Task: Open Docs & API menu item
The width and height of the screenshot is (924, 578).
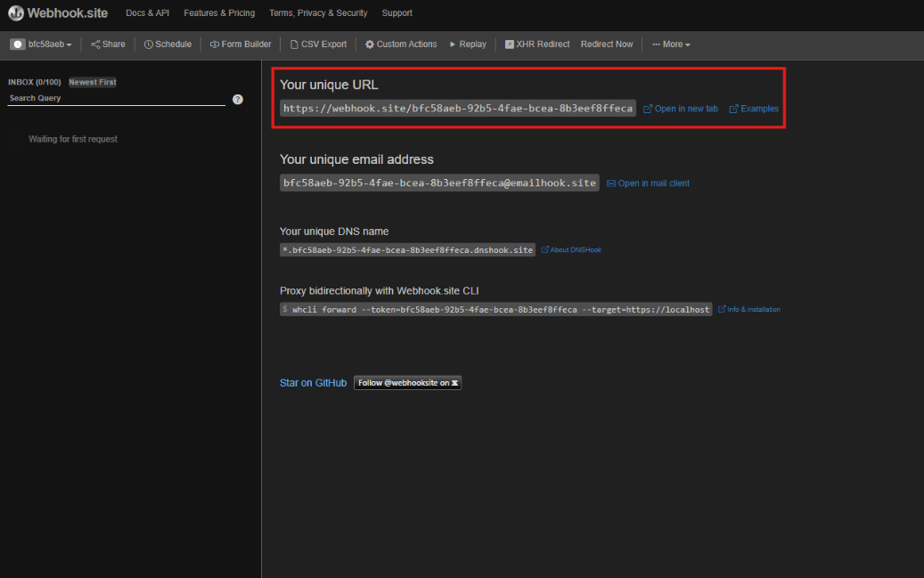Action: [147, 13]
